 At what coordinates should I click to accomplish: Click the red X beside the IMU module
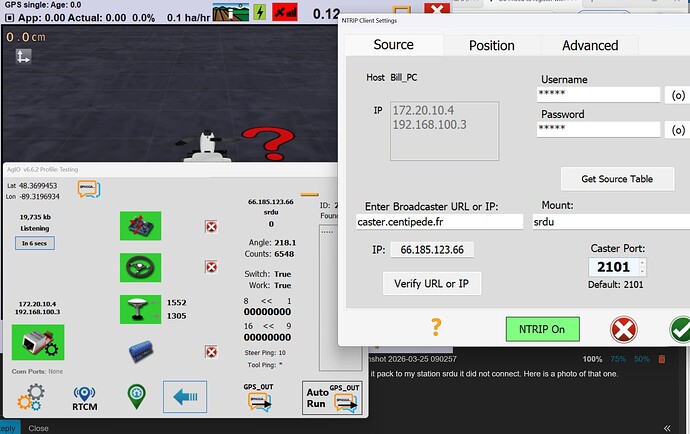(x=211, y=227)
